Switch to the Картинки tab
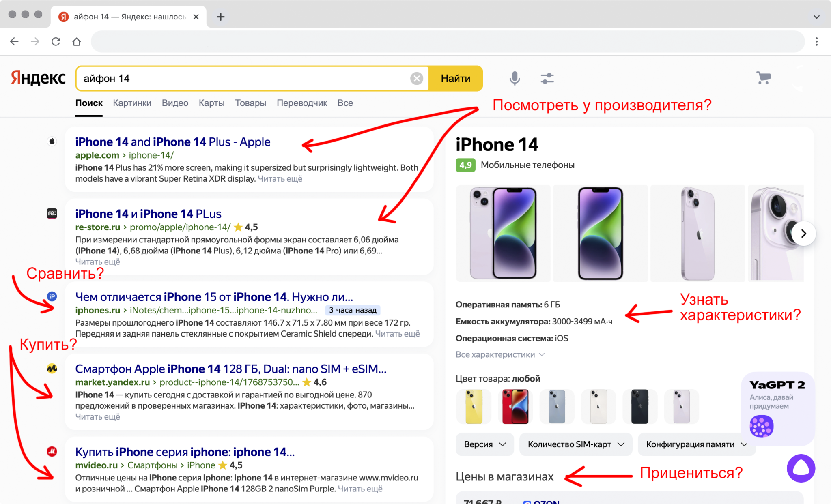The image size is (831, 504). [132, 103]
